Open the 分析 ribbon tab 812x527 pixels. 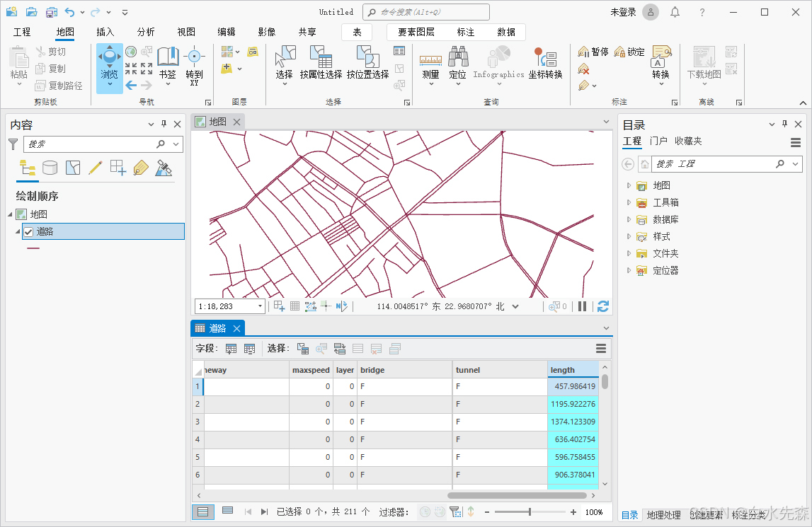coord(146,32)
